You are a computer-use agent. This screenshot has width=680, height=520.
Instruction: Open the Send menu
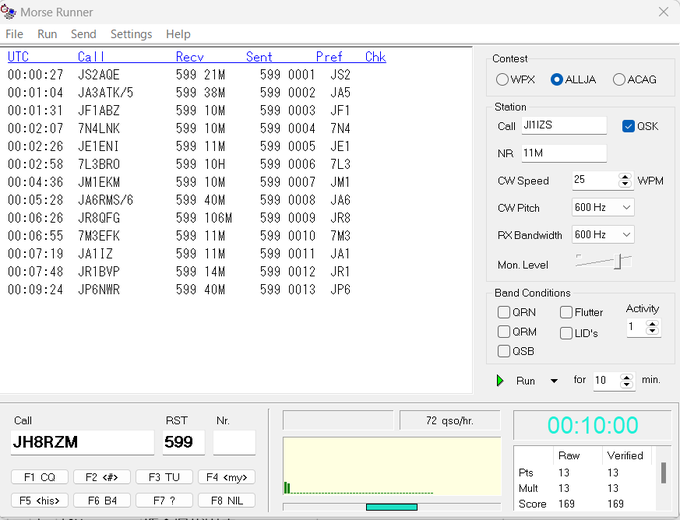(83, 34)
